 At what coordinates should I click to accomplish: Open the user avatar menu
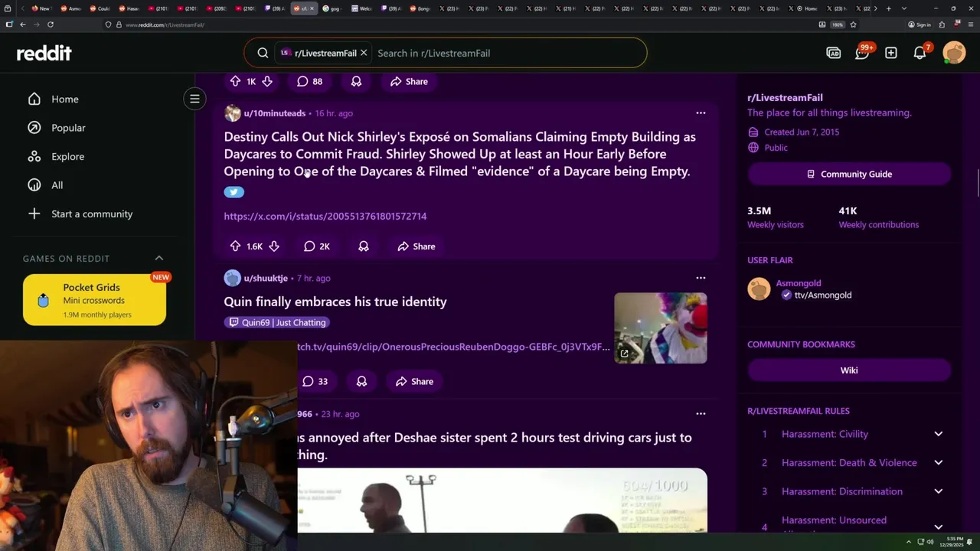(x=954, y=53)
